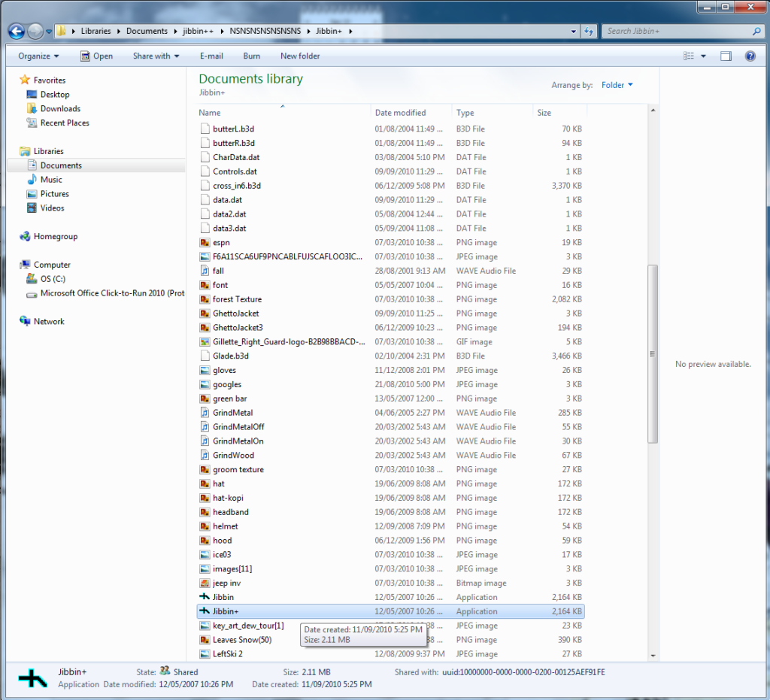The width and height of the screenshot is (770, 700).
Task: Open the change view options dropdown arrow
Action: (703, 56)
